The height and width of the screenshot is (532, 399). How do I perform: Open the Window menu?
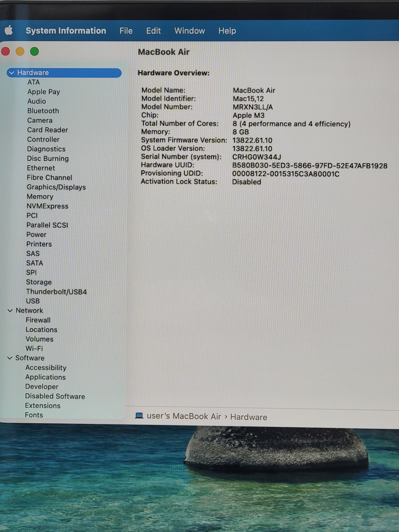(x=189, y=31)
